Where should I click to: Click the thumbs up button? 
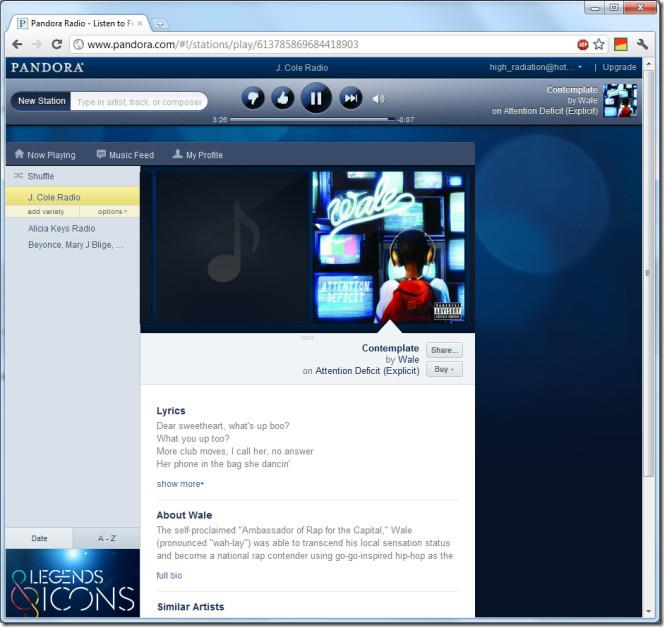283,98
